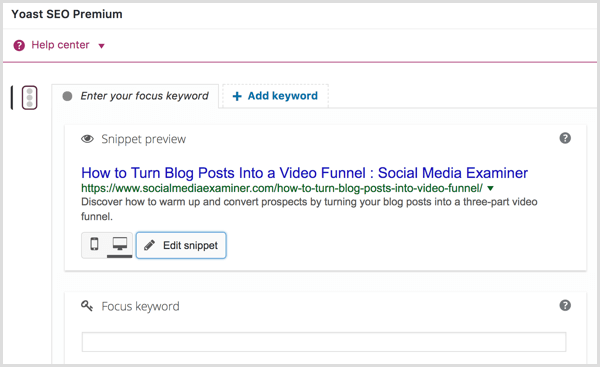600x367 pixels.
Task: Open Snippet preview help question mark
Action: pyautogui.click(x=565, y=138)
